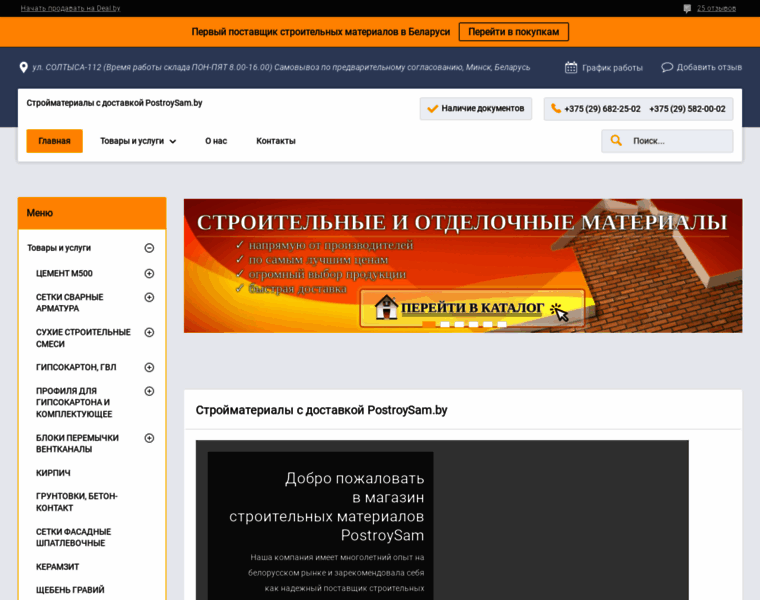Click the main banner image
Viewport: 760px width, 600px height.
pos(463,266)
